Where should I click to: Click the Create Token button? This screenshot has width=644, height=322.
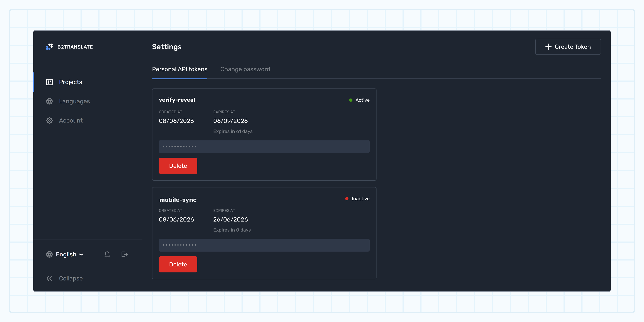tap(568, 47)
